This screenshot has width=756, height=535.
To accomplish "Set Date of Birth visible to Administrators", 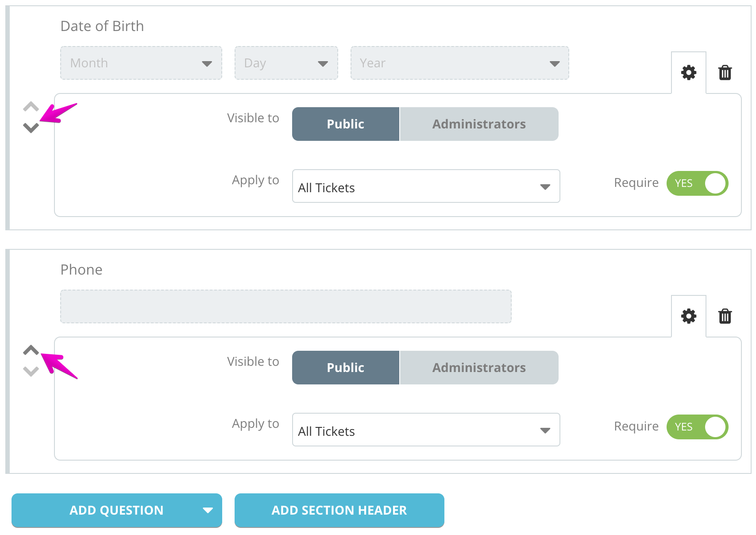I will point(479,124).
